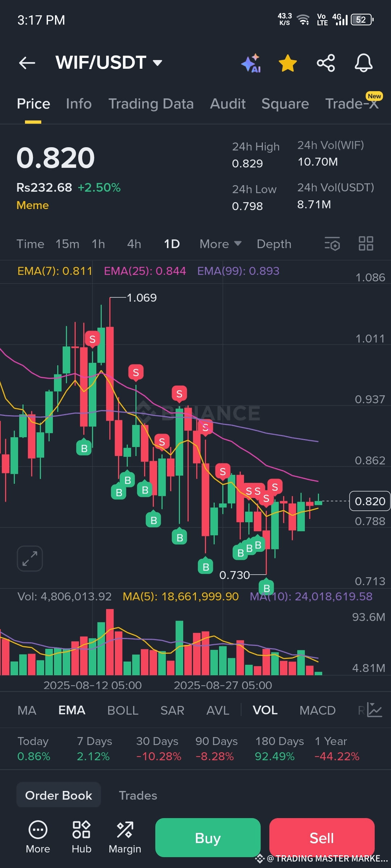Tap the Wi-Fi icon in status bar
Image resolution: width=391 pixels, height=868 pixels.
click(x=303, y=20)
